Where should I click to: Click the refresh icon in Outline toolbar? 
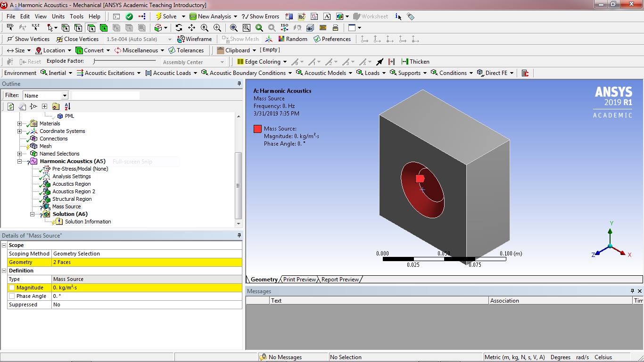10,107
